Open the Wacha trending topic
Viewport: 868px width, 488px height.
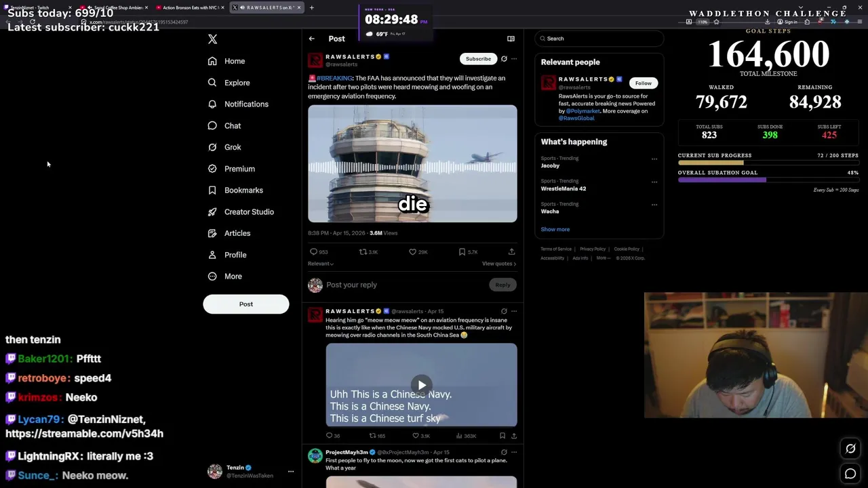point(549,211)
